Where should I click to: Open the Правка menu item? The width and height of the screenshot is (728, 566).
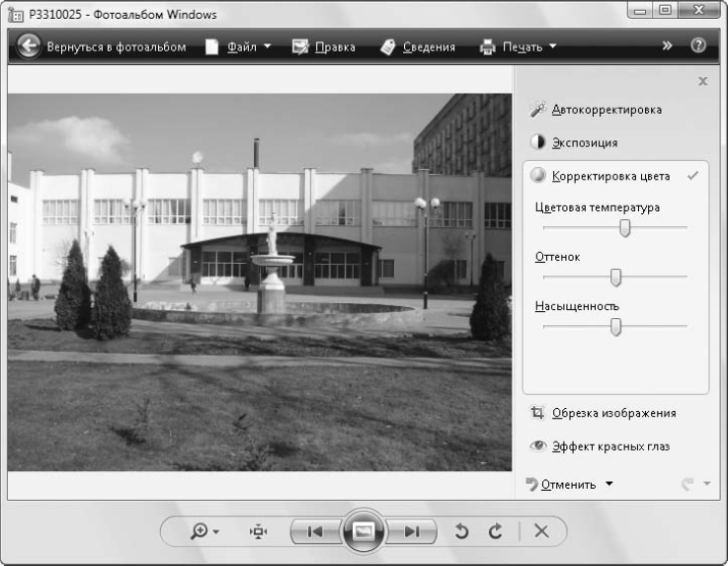point(324,46)
